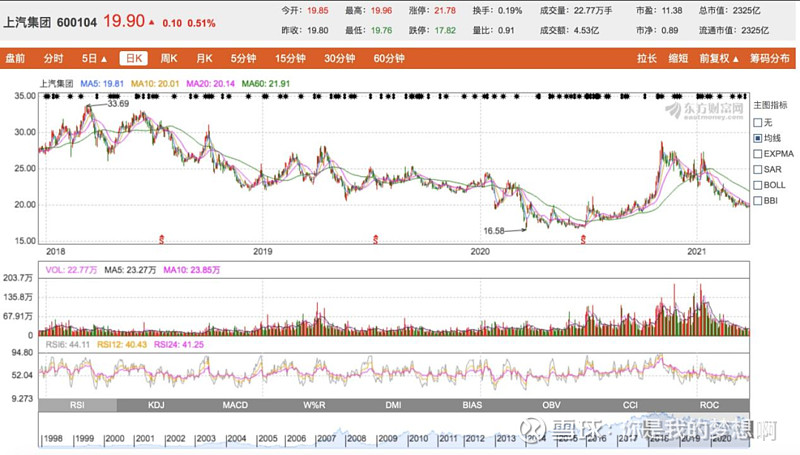This screenshot has height=455, width=800.
Task: Open 筹码分布 chip distribution
Action: tap(769, 58)
